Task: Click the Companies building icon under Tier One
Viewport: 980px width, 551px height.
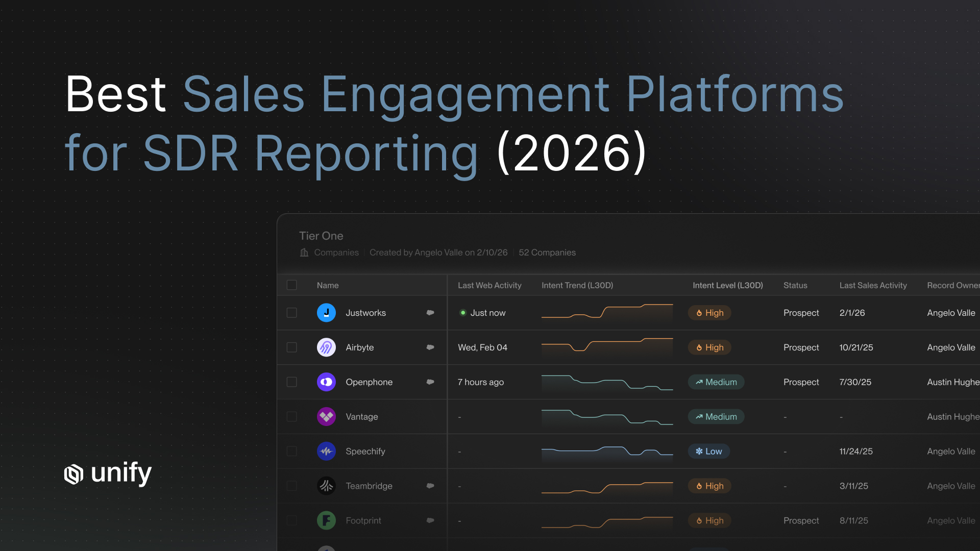Action: click(304, 253)
